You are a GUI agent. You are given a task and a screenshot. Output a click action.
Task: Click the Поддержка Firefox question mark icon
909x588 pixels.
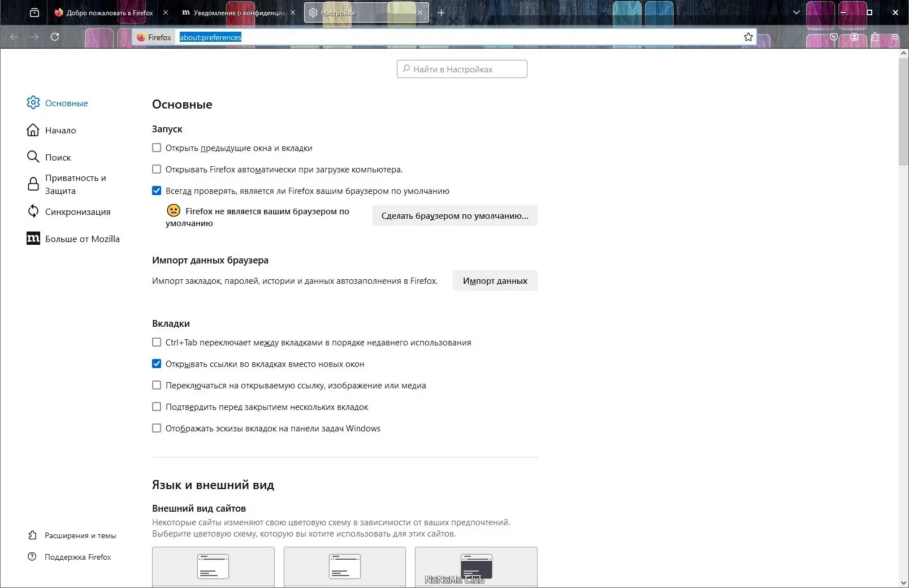click(33, 557)
